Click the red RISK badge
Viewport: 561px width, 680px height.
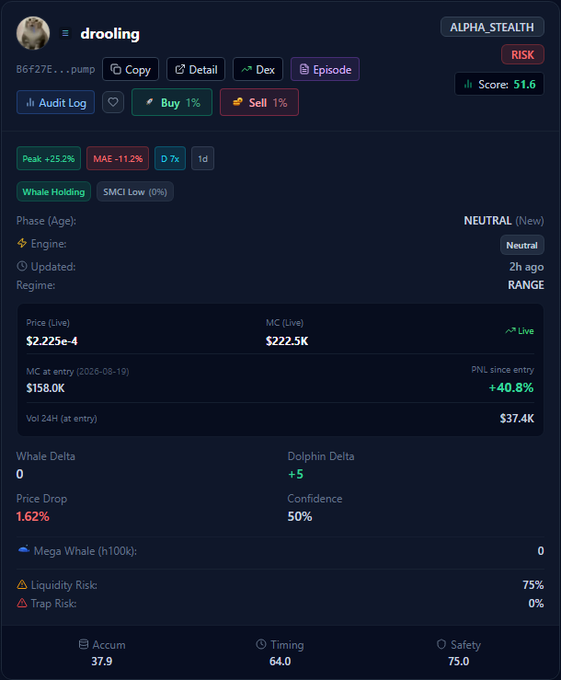[523, 55]
